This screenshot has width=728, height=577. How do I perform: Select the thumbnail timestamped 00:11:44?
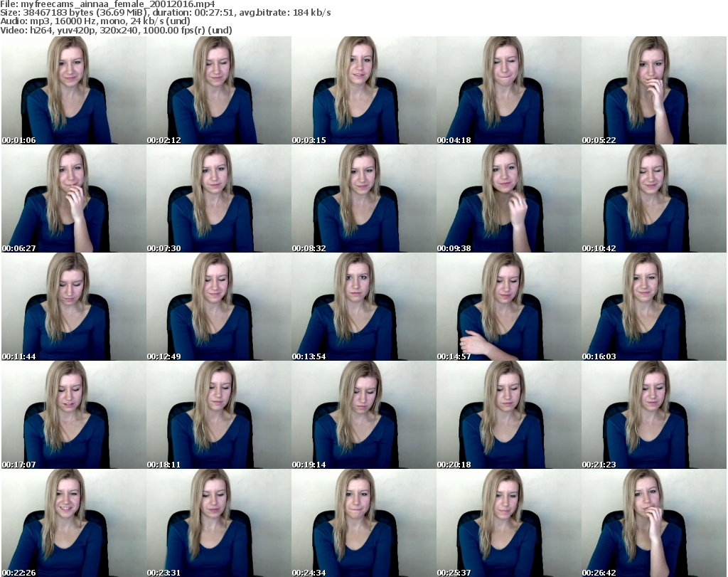pos(74,307)
